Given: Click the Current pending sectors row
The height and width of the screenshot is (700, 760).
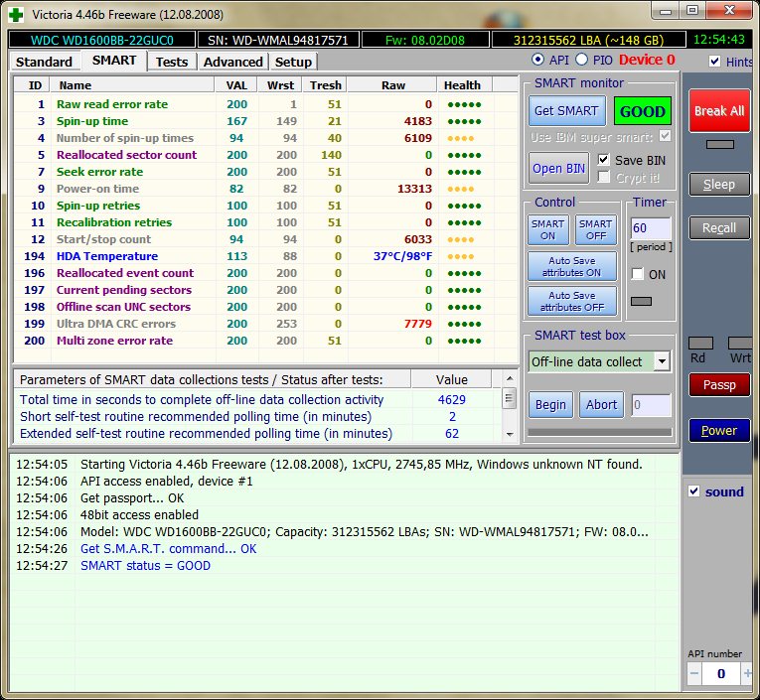Looking at the screenshot, I should pyautogui.click(x=265, y=290).
